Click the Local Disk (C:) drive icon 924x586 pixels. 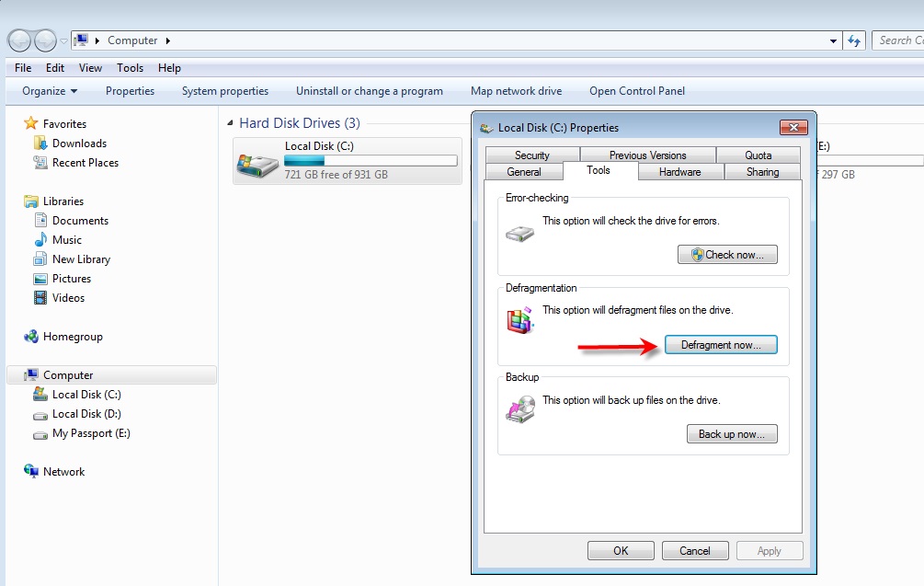click(x=257, y=166)
